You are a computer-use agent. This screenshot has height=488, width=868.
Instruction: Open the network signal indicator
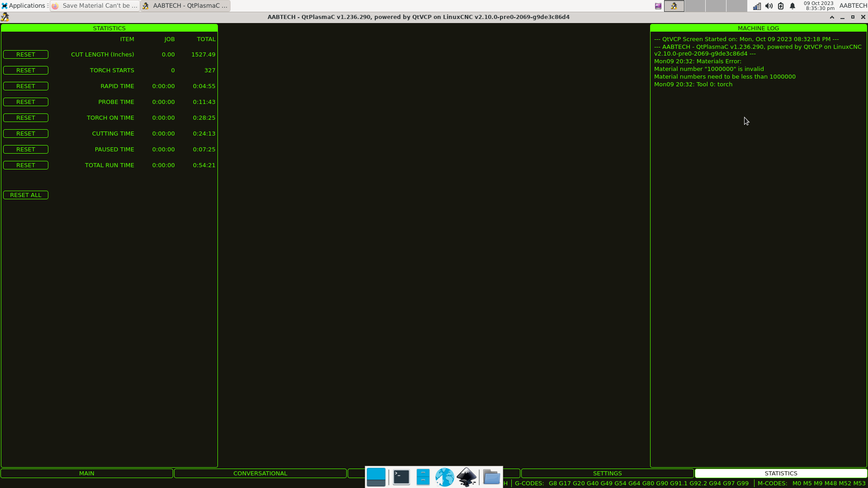click(x=757, y=6)
